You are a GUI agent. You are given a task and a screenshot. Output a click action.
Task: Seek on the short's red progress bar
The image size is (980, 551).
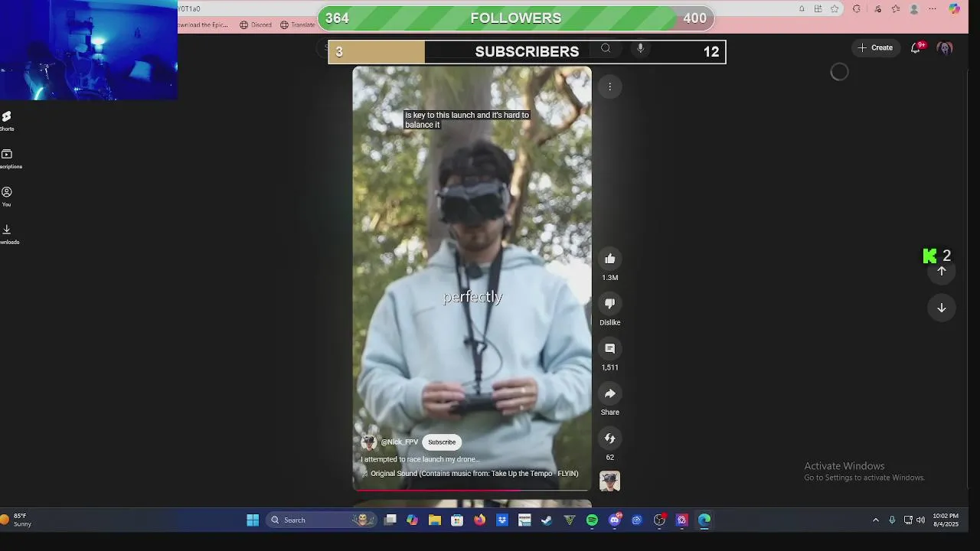(x=472, y=490)
